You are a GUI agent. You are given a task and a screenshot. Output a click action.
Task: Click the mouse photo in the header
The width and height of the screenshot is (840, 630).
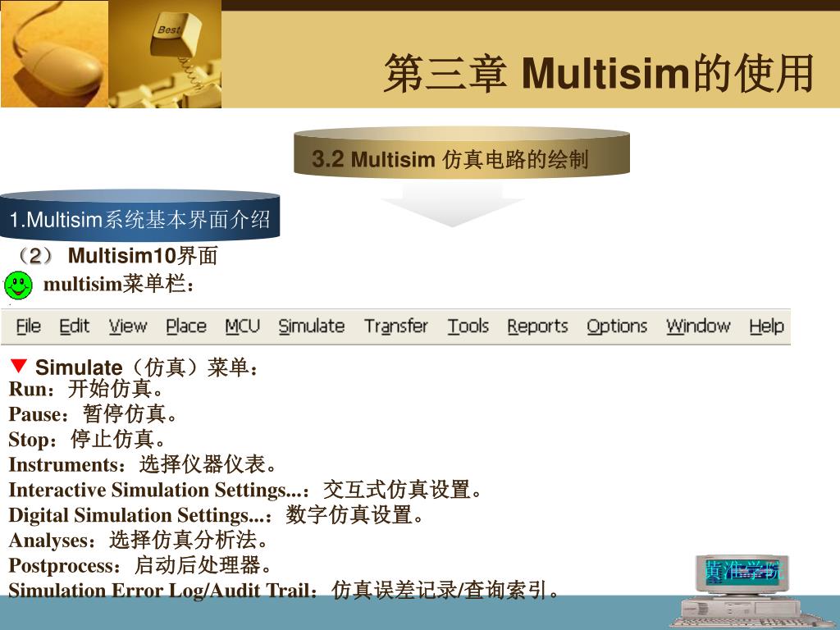pyautogui.click(x=55, y=53)
